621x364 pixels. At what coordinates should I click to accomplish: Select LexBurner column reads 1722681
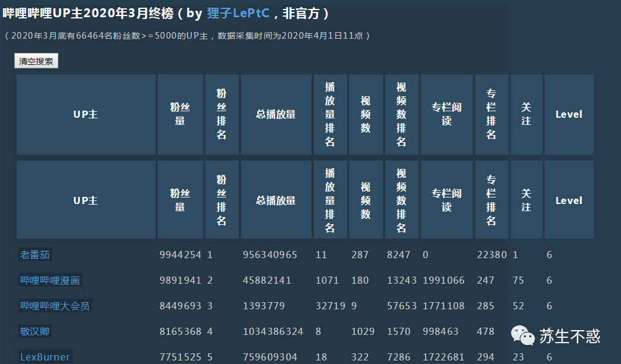coord(444,357)
